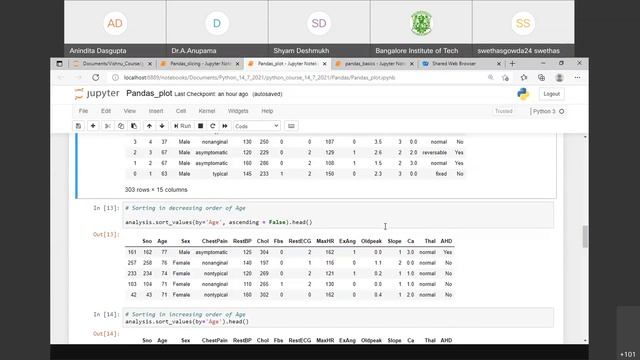Switch to pandas_basics Jupyter tab
This screenshot has height=360, width=640.
[x=375, y=64]
